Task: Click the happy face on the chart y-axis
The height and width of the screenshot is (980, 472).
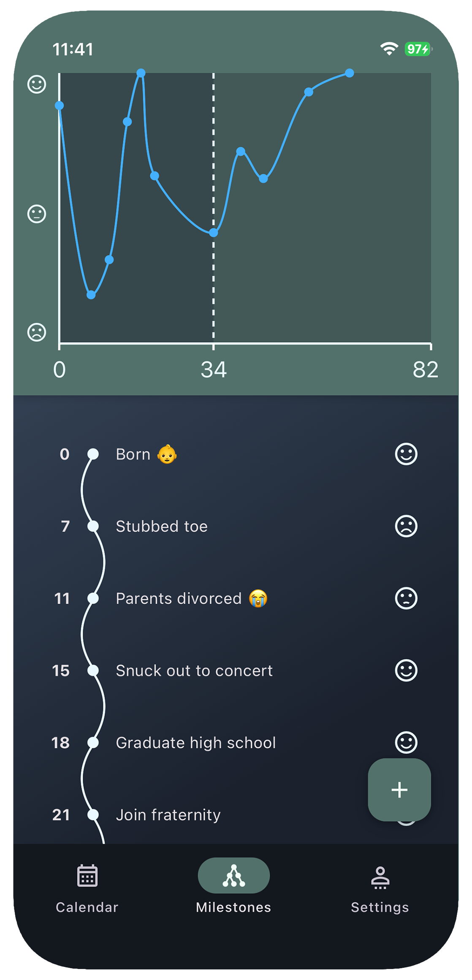Action: [x=36, y=84]
